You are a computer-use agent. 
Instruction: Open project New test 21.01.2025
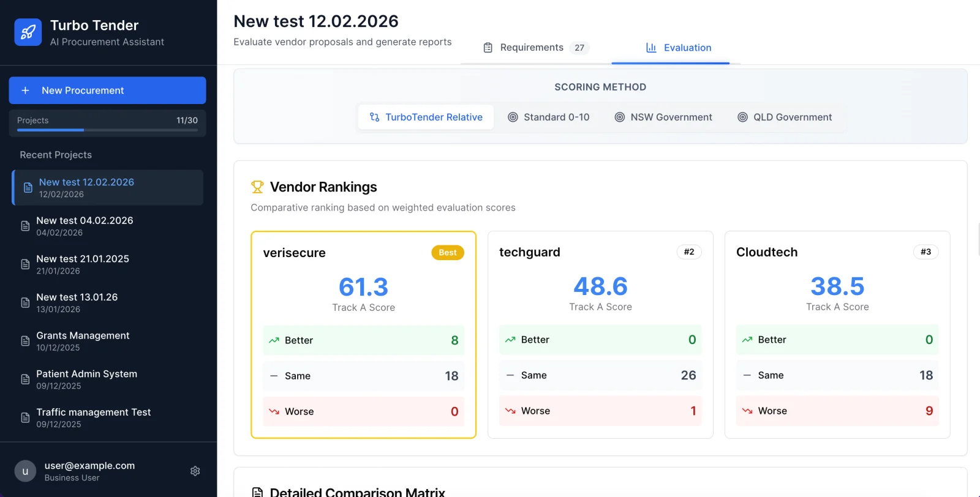pyautogui.click(x=108, y=264)
